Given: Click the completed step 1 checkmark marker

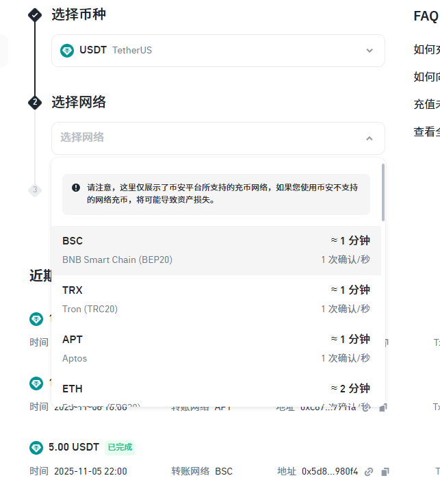Looking at the screenshot, I should tap(35, 15).
